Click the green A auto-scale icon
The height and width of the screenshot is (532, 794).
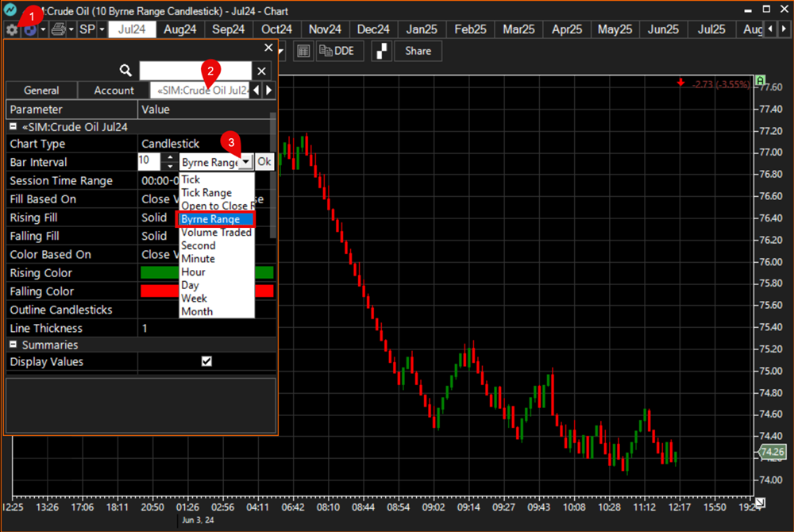761,81
